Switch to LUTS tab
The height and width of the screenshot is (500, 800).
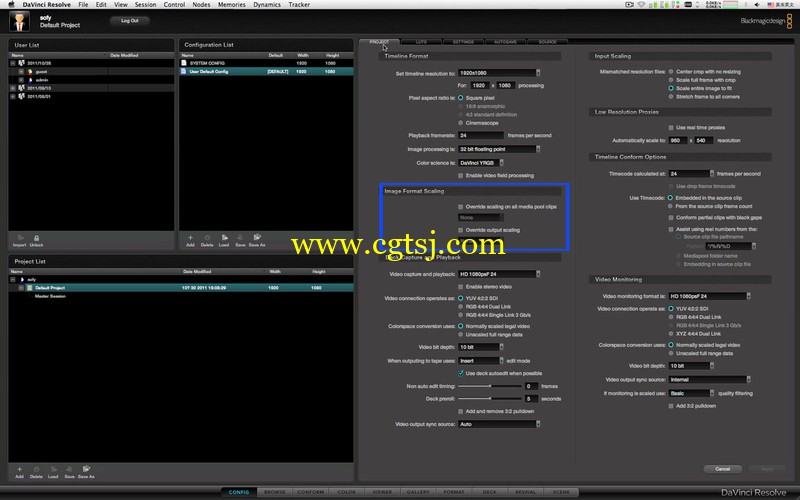pyautogui.click(x=421, y=42)
